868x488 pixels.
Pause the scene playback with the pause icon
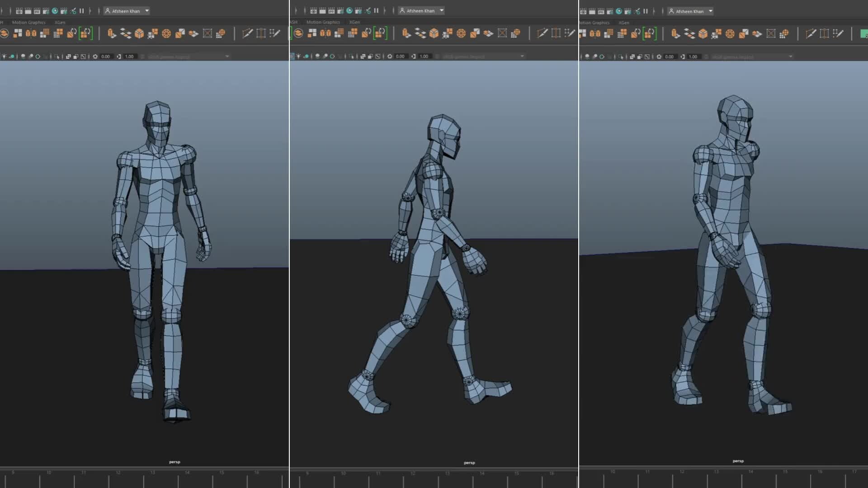(81, 10)
